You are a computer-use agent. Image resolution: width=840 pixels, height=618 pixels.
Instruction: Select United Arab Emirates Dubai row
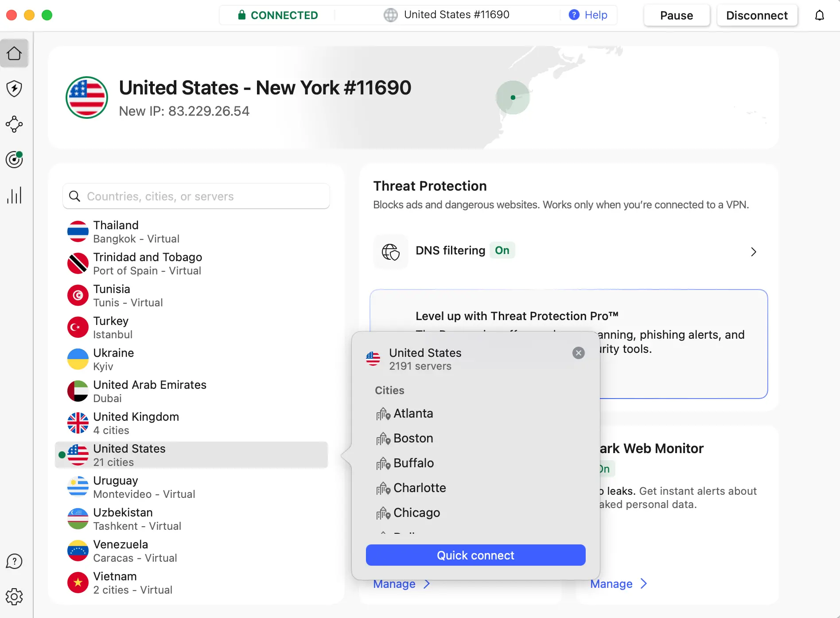191,391
